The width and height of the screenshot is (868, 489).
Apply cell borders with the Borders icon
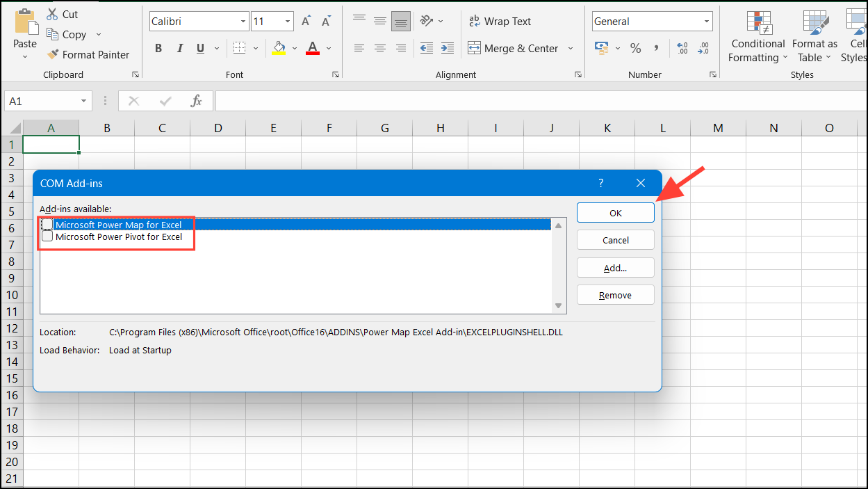[x=240, y=48]
